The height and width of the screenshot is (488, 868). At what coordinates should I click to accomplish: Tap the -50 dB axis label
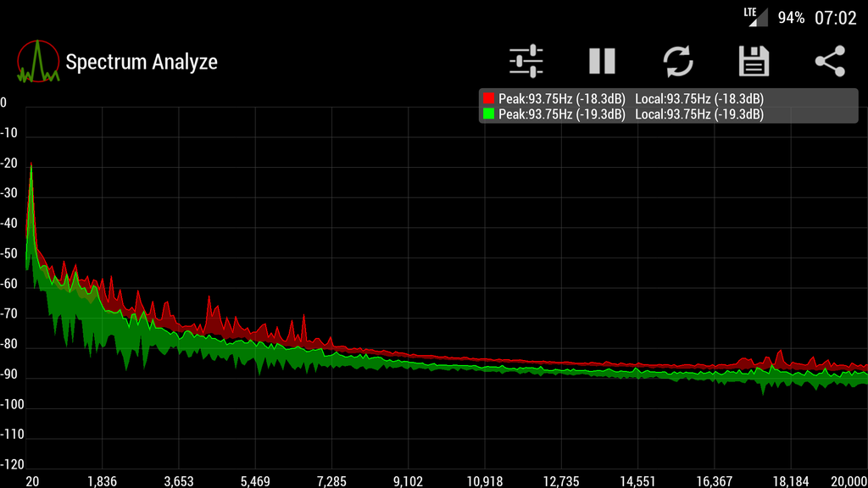tap(8, 254)
